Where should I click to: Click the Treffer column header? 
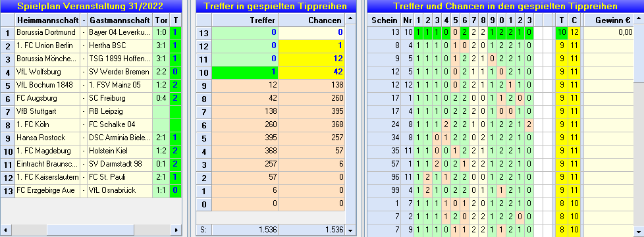pyautogui.click(x=245, y=20)
